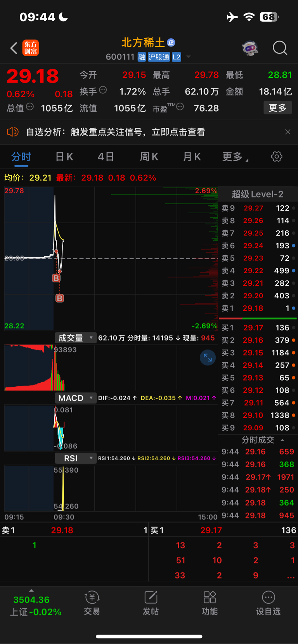Tap the L2 level badge
Viewport: 298px width, 644px height.
(176, 57)
